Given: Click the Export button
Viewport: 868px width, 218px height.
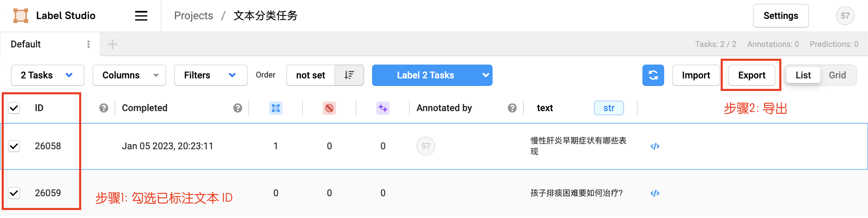Looking at the screenshot, I should click(x=751, y=75).
